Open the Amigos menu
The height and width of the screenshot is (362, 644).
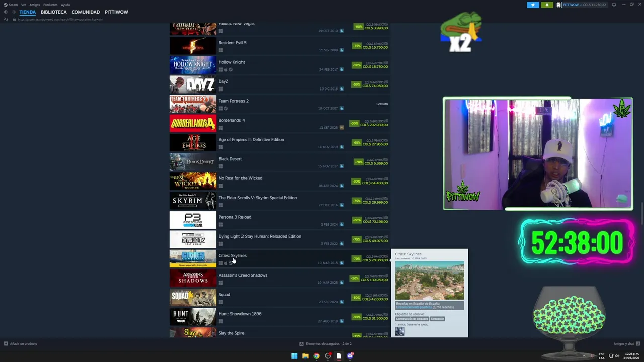tap(34, 5)
